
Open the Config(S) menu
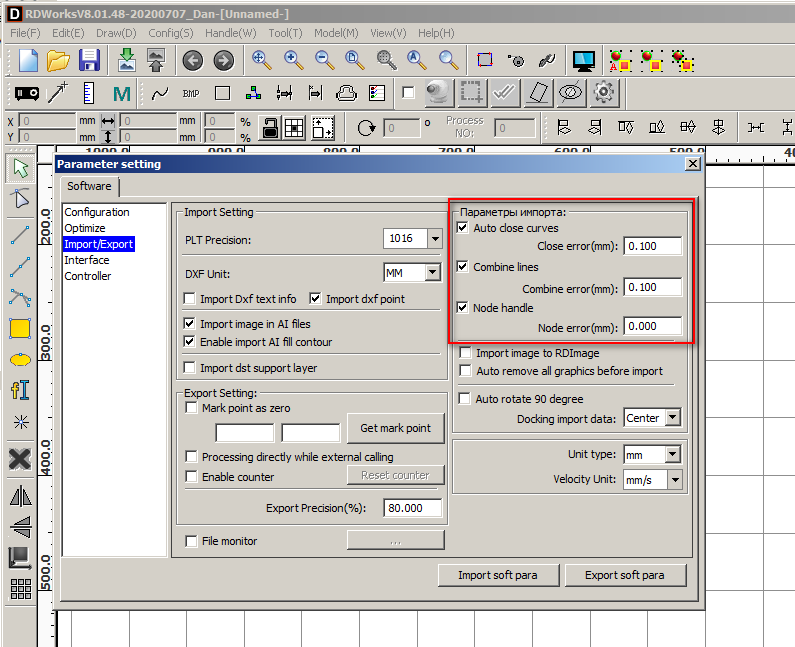pyautogui.click(x=171, y=33)
